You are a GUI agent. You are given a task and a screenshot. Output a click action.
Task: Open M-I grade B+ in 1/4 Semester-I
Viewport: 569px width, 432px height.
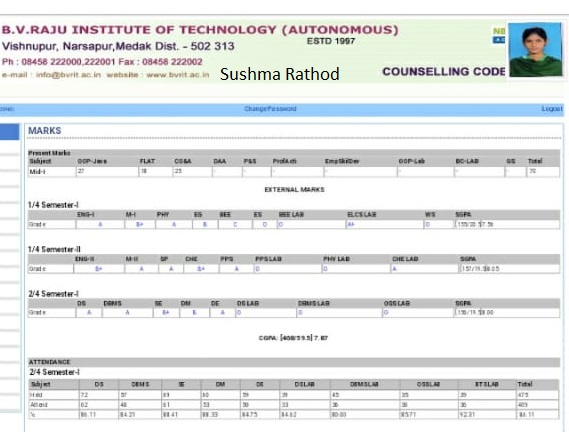coord(139,224)
